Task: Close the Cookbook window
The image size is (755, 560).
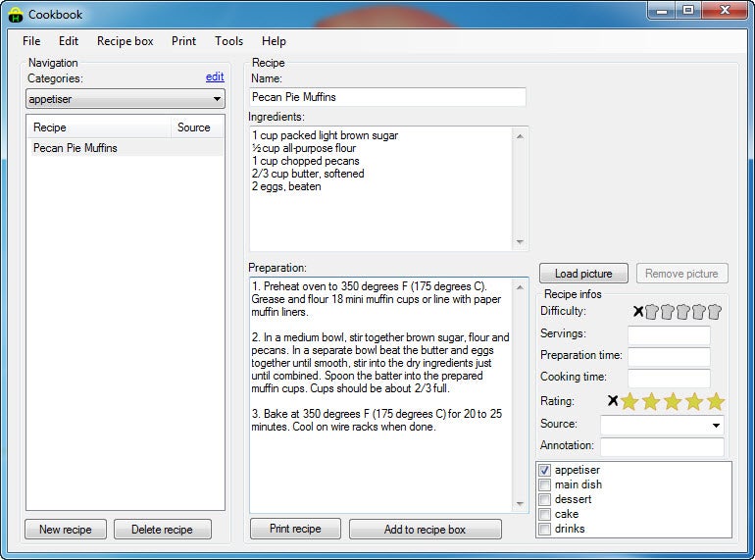Action: click(x=725, y=10)
